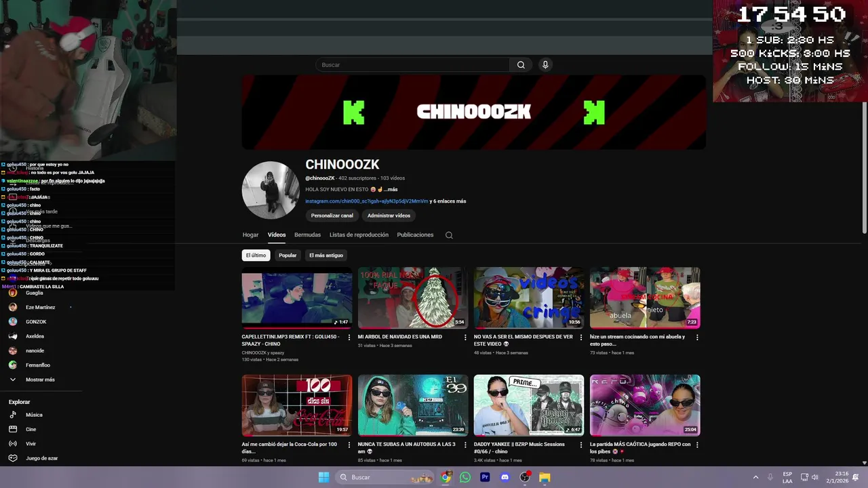Open options for La partida MÁS CAÓTICA video
The width and height of the screenshot is (868, 488).
(697, 445)
